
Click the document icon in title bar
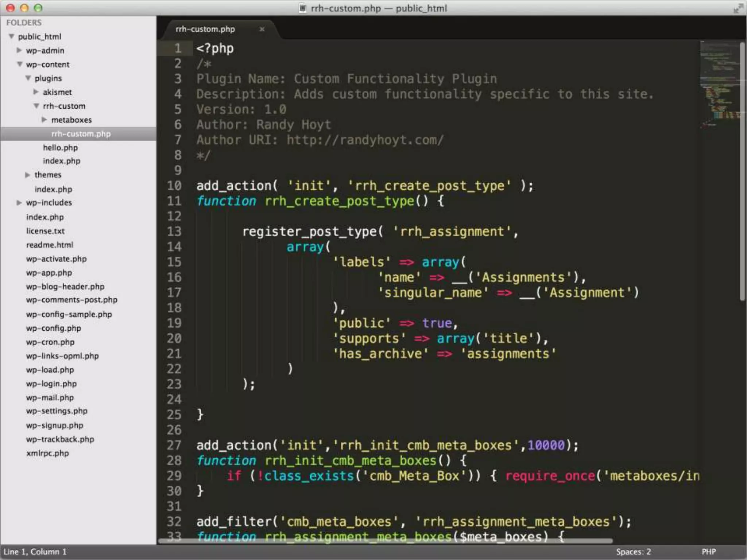[x=302, y=8]
